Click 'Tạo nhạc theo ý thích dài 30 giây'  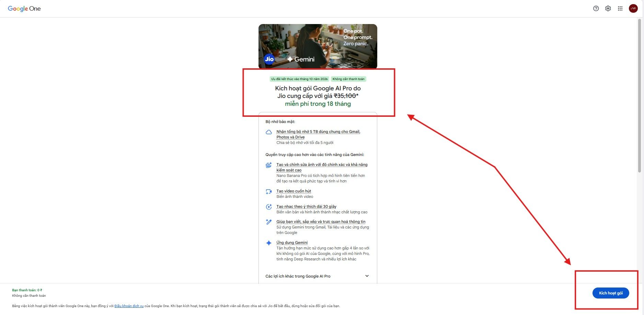pos(306,206)
